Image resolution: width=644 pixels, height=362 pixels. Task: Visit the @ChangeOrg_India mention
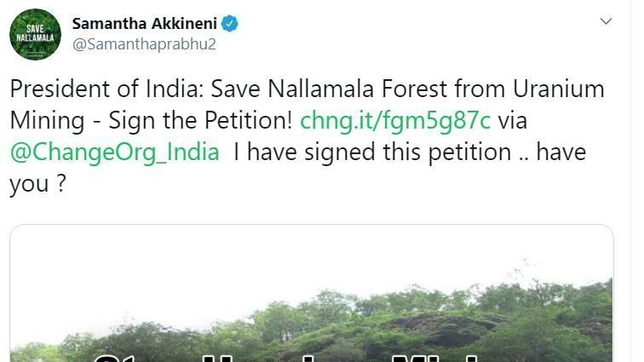tap(114, 152)
